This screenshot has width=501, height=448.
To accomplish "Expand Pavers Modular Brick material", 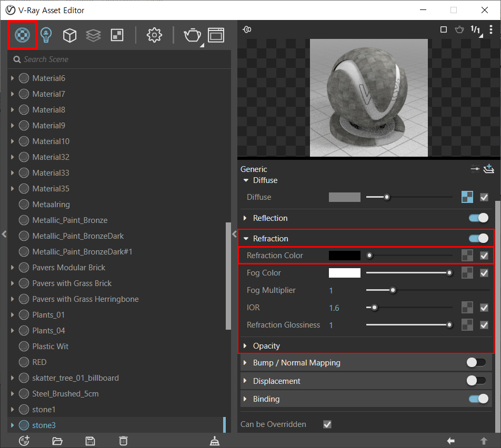I will [13, 268].
